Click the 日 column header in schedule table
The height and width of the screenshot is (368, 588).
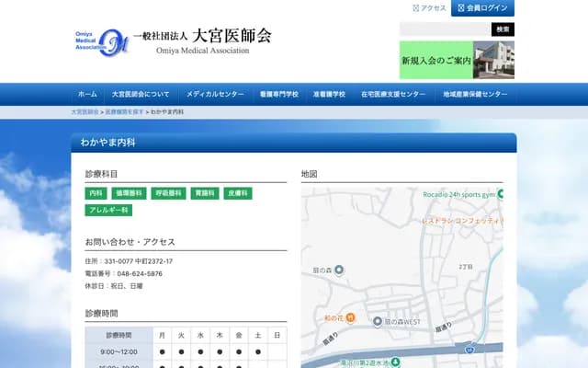coord(277,335)
